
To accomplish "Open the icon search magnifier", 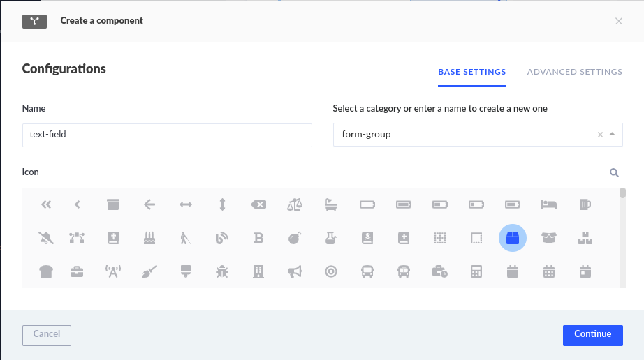I will pyautogui.click(x=614, y=173).
